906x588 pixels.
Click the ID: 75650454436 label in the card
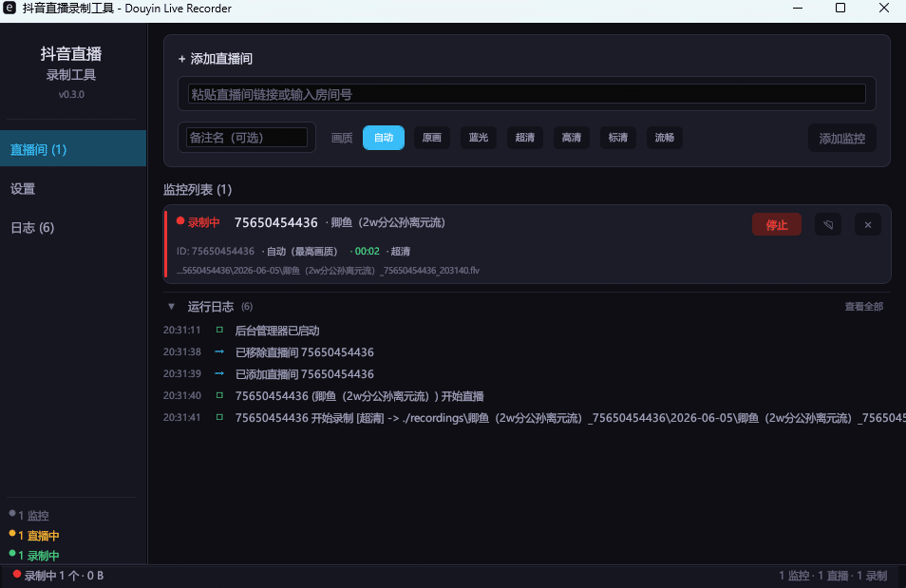click(216, 251)
